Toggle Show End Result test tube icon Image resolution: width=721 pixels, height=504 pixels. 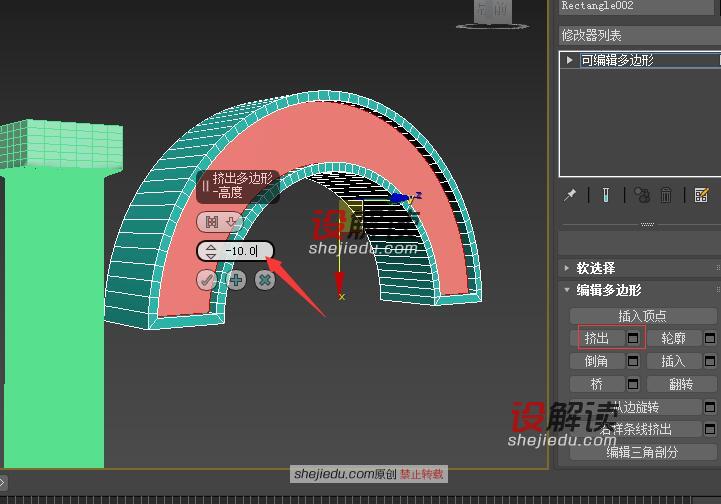pos(606,195)
